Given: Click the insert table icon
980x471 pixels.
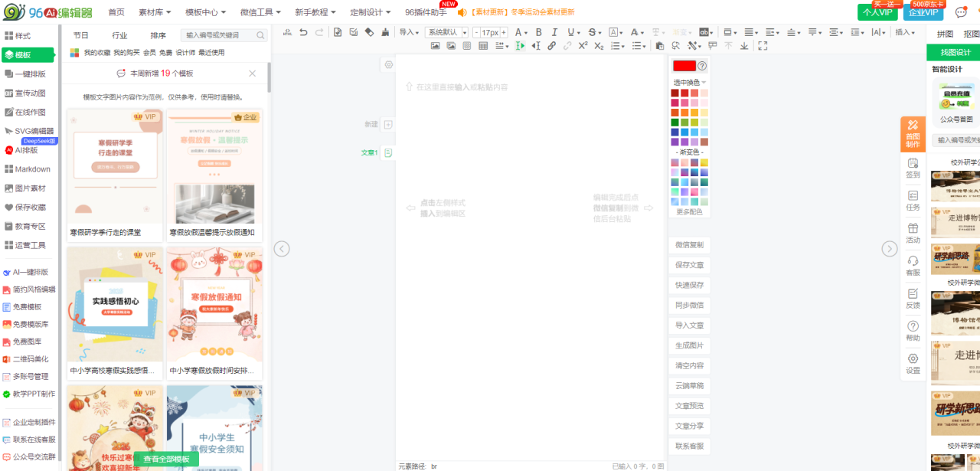Looking at the screenshot, I should click(483, 46).
